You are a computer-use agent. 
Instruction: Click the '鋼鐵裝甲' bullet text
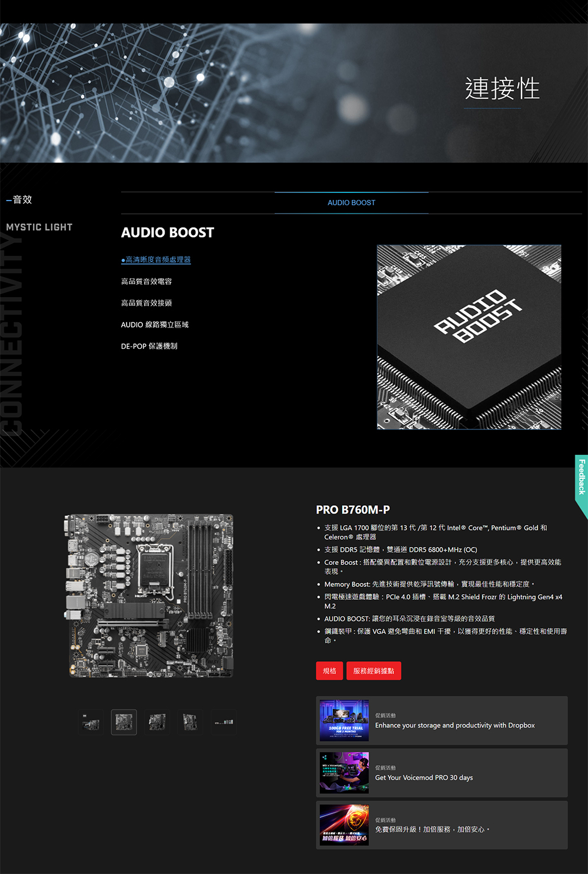(x=446, y=636)
